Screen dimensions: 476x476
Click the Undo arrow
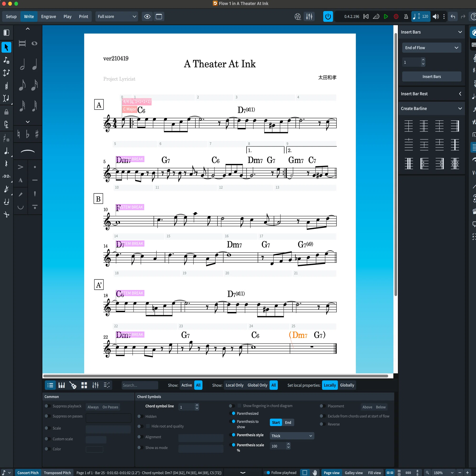[453, 16]
